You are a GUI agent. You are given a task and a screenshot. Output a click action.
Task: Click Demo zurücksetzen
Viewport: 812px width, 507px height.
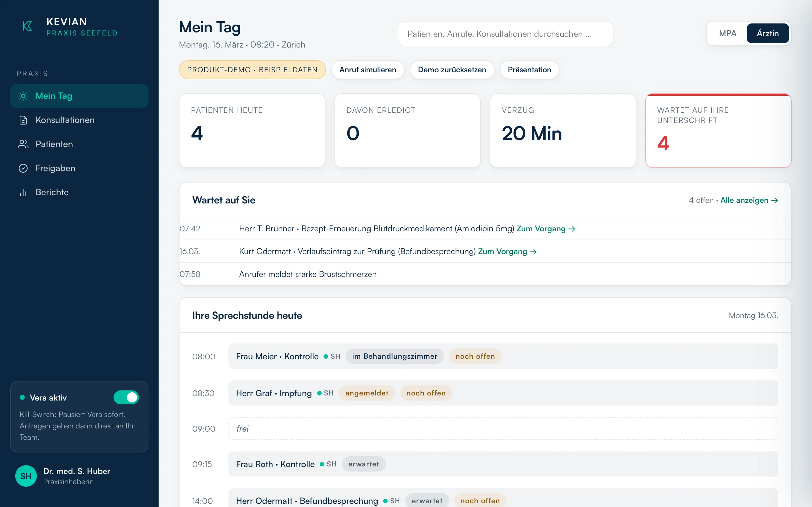coord(452,70)
